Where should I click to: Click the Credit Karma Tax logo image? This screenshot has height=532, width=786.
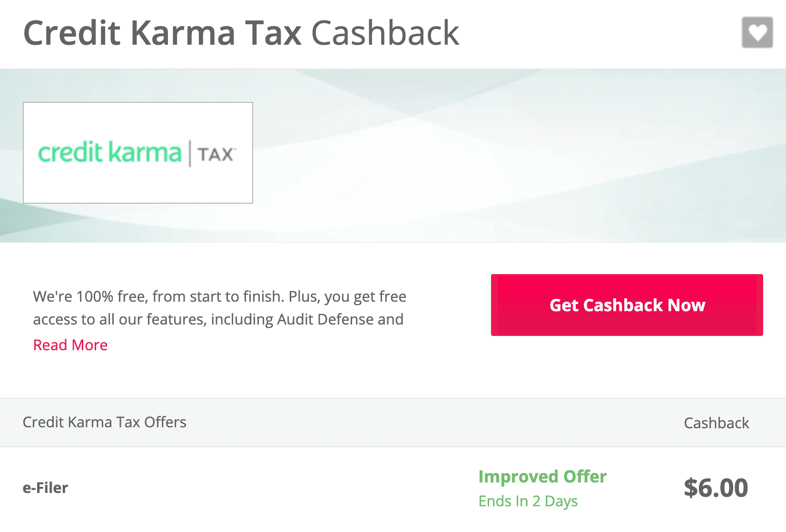pos(138,153)
